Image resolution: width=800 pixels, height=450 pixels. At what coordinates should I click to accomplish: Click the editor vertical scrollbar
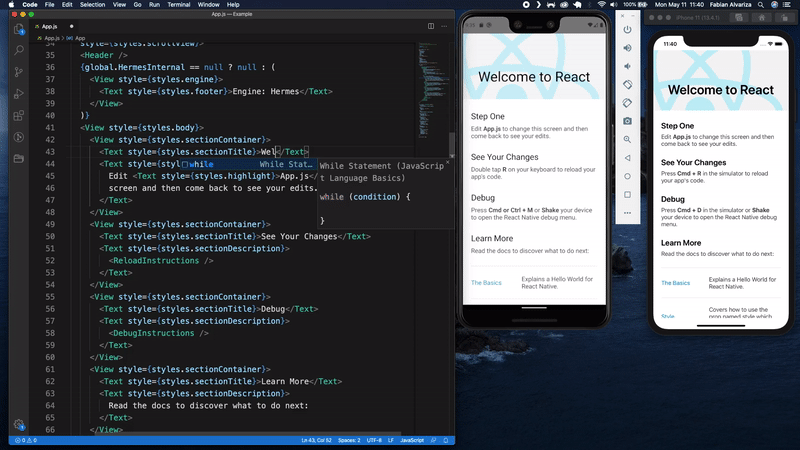coord(452,143)
